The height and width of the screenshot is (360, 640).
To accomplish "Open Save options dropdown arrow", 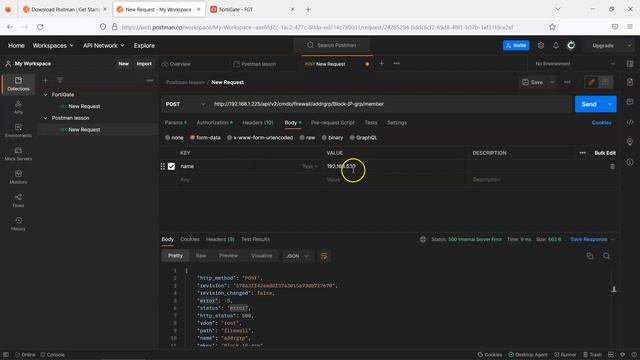I will tap(552, 82).
